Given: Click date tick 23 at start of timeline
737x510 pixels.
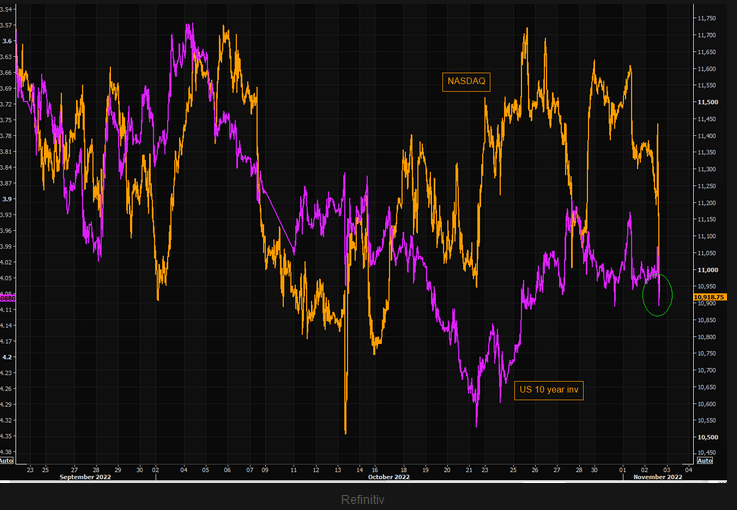Looking at the screenshot, I should click(x=30, y=468).
